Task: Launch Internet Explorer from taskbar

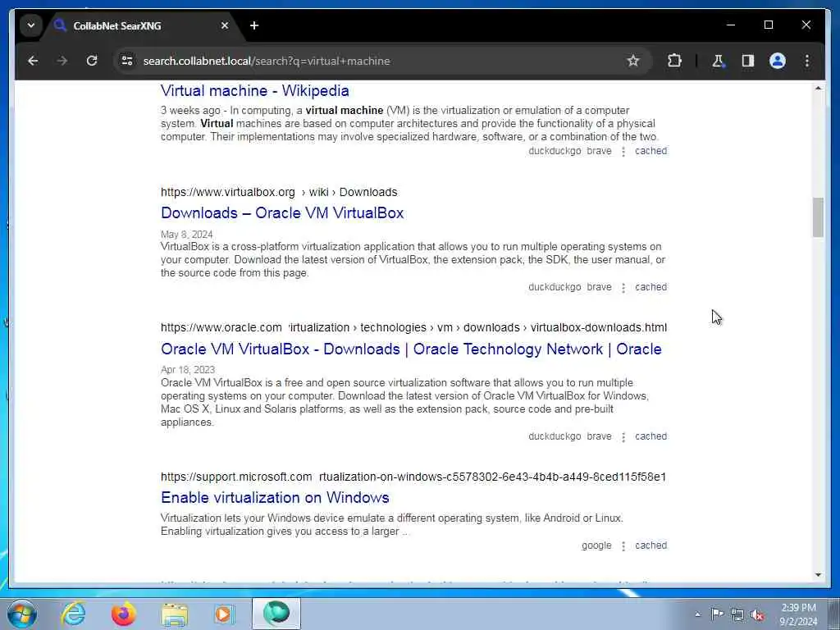Action: [73, 614]
